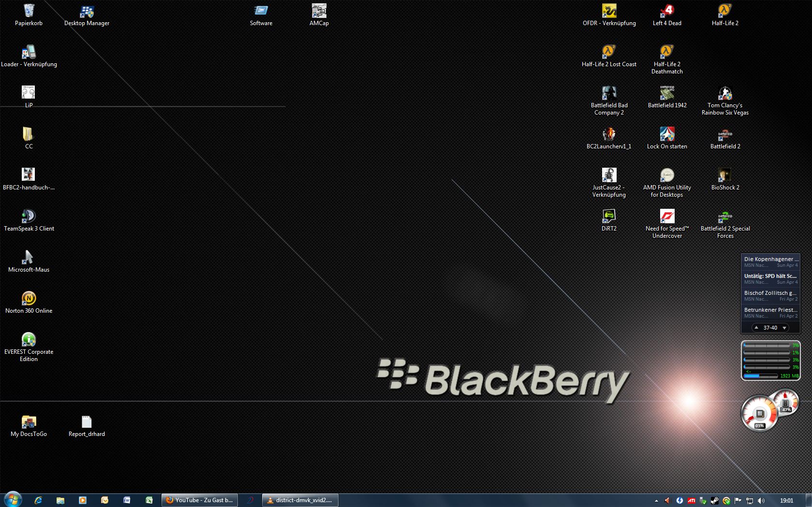Image resolution: width=812 pixels, height=507 pixels.
Task: Select Tom Clancy's Rainbow Six Vegas icon
Action: (725, 101)
